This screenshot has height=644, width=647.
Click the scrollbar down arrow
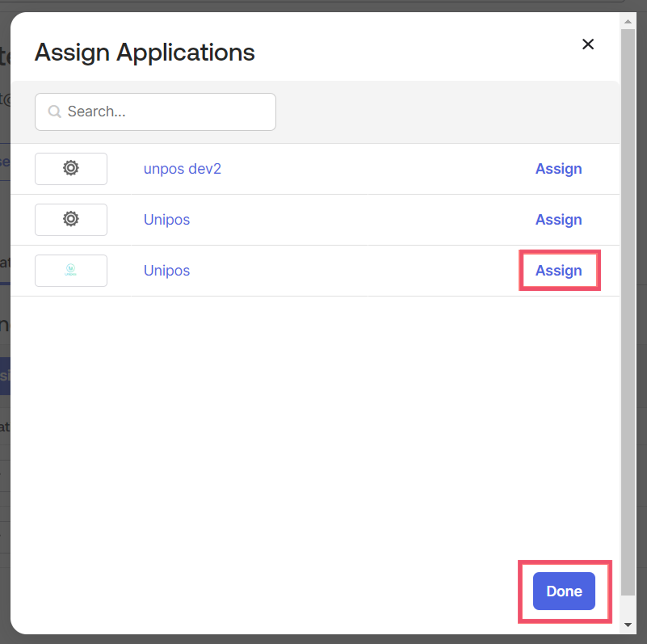pos(628,624)
